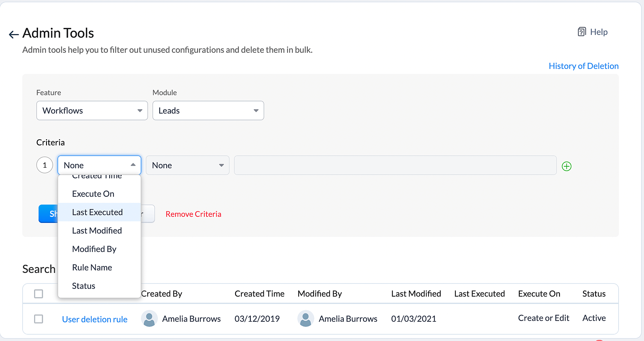Click the back arrow beside Admin Tools

pos(14,34)
